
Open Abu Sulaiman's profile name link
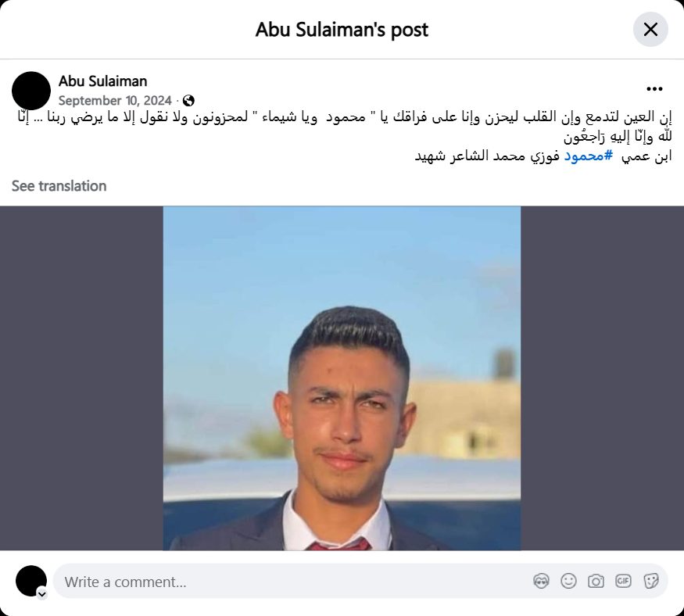(103, 81)
